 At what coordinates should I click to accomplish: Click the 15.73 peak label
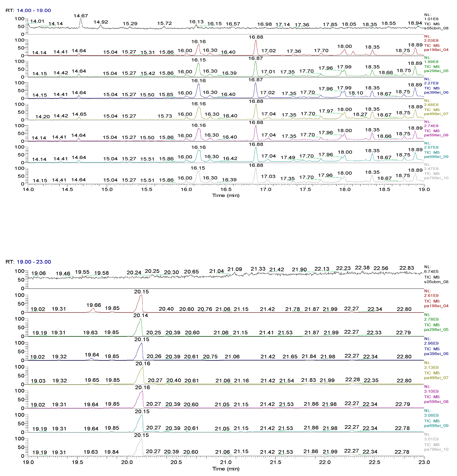point(165,116)
